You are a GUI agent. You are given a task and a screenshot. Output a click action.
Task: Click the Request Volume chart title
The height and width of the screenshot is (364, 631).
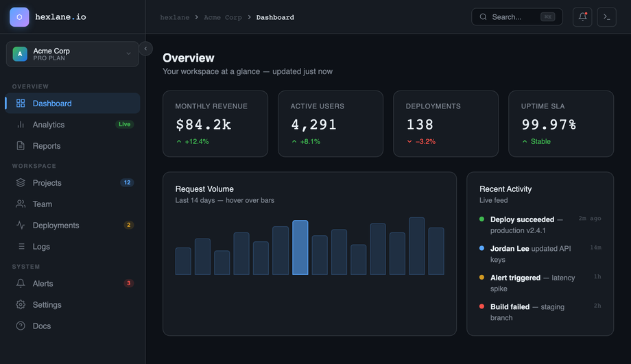(x=204, y=189)
